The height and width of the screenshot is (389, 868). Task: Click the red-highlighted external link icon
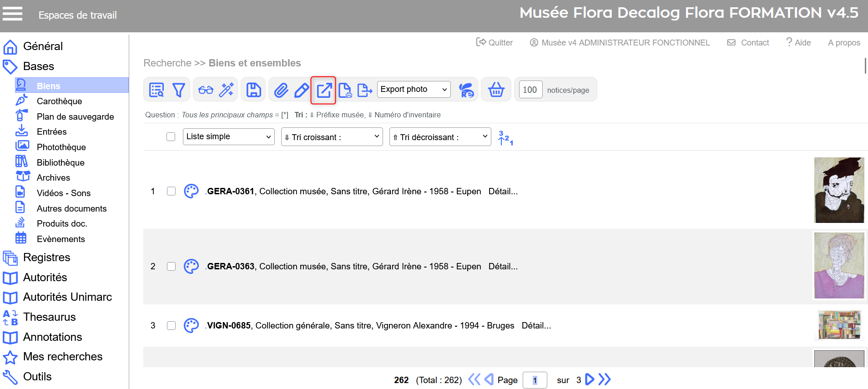point(323,90)
